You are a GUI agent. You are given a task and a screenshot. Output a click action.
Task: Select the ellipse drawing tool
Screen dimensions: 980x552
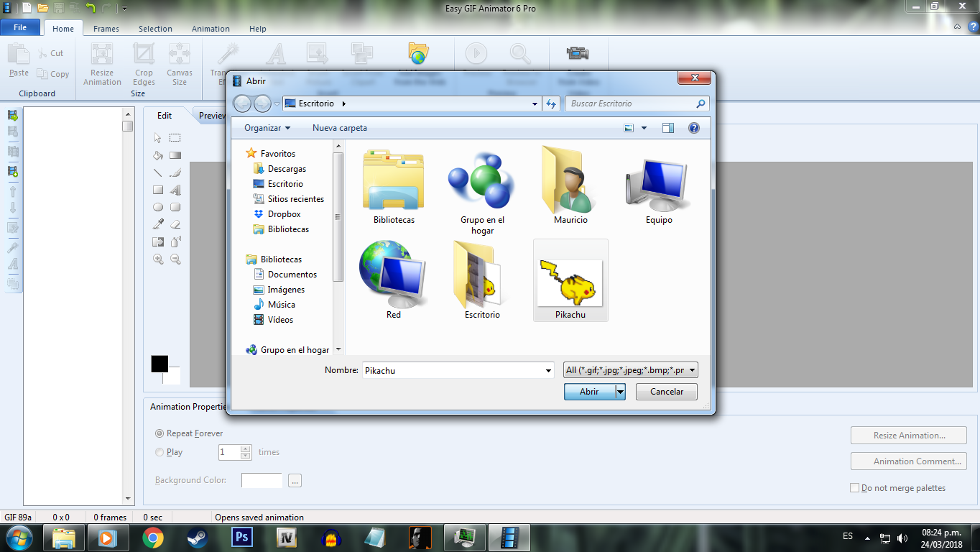(158, 208)
